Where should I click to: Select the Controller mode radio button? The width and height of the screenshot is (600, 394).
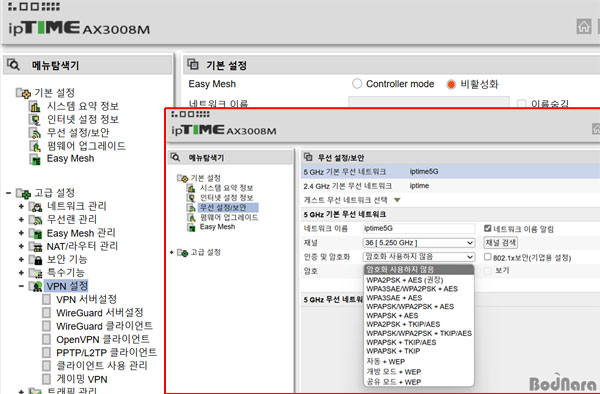(x=357, y=84)
